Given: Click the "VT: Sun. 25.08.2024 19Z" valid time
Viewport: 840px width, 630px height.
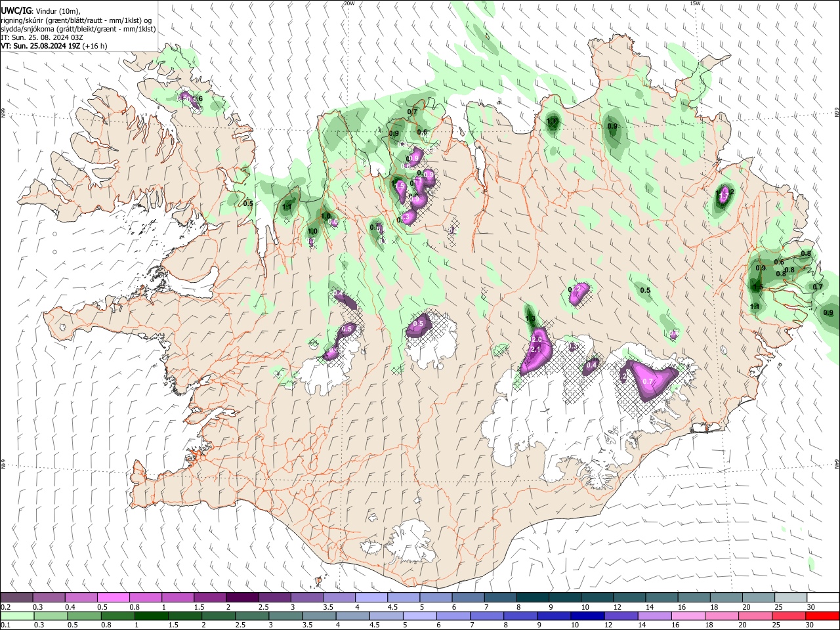Looking at the screenshot, I should 41,46.
